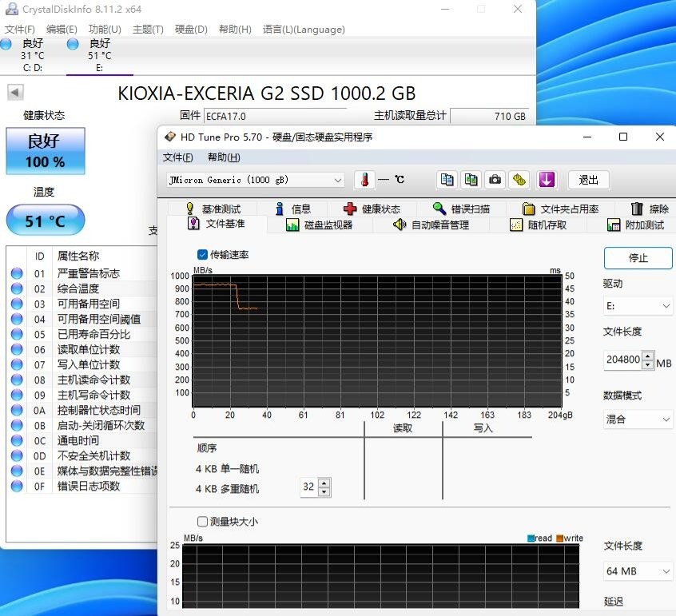Open CrystalDiskInfo 帮助(H) menu
The height and width of the screenshot is (616, 676).
[235, 30]
